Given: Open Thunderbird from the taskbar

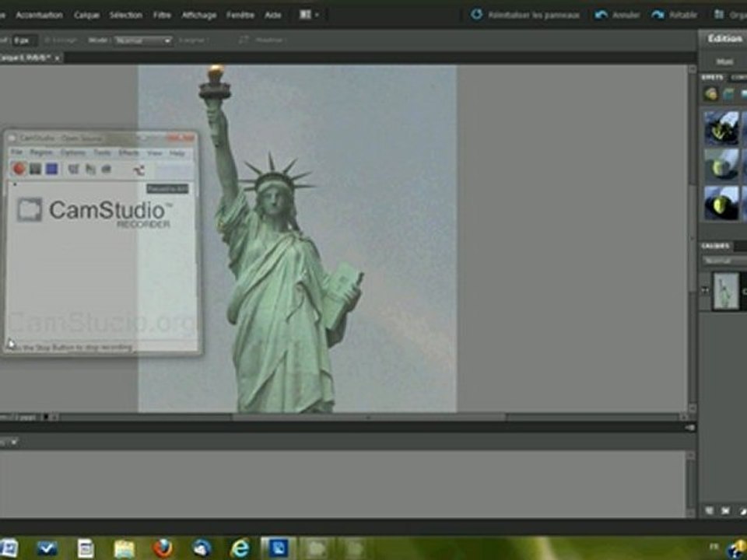Looking at the screenshot, I should (202, 548).
